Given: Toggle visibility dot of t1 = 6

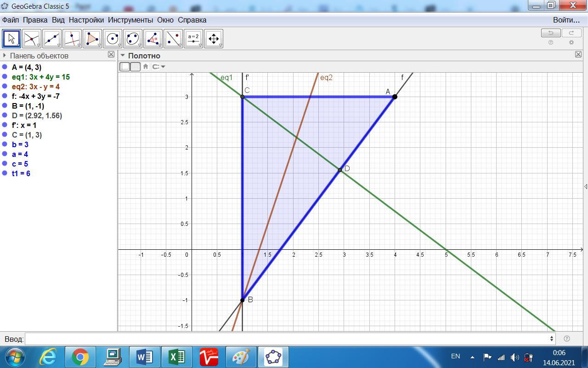Looking at the screenshot, I should coord(5,173).
